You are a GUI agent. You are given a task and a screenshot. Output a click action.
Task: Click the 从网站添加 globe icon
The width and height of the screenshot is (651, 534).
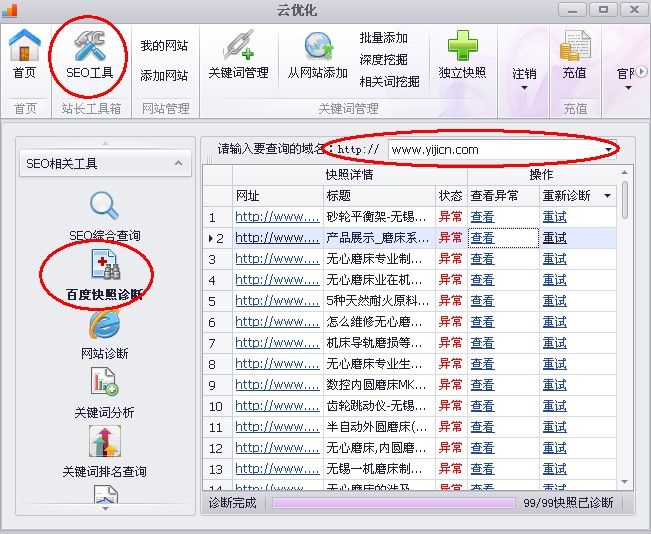(318, 47)
